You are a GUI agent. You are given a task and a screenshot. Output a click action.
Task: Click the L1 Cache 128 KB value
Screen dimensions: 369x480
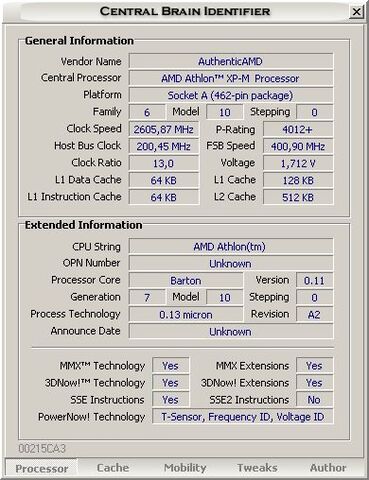[298, 180]
